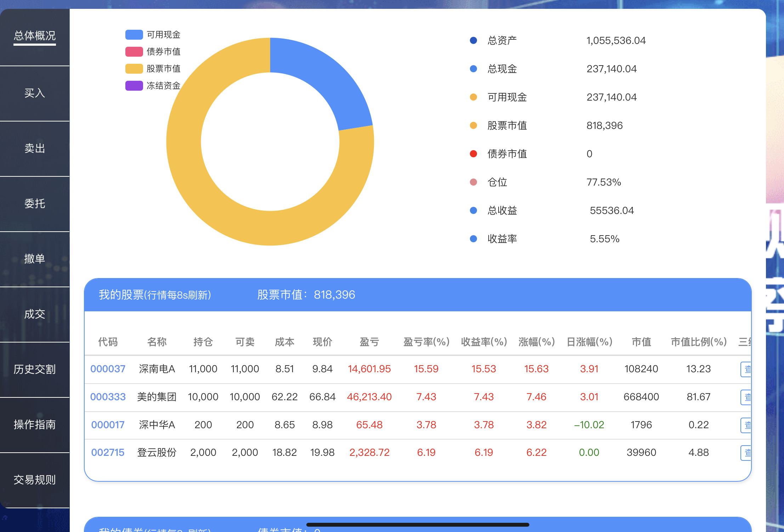Click the 仓位 value 77.53%
The image size is (784, 532).
(604, 182)
